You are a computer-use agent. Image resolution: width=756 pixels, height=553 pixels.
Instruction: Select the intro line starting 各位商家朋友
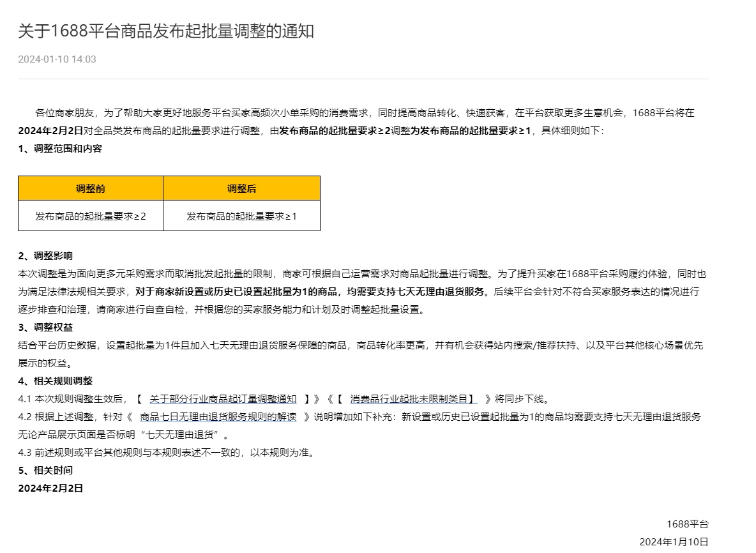pos(365,113)
